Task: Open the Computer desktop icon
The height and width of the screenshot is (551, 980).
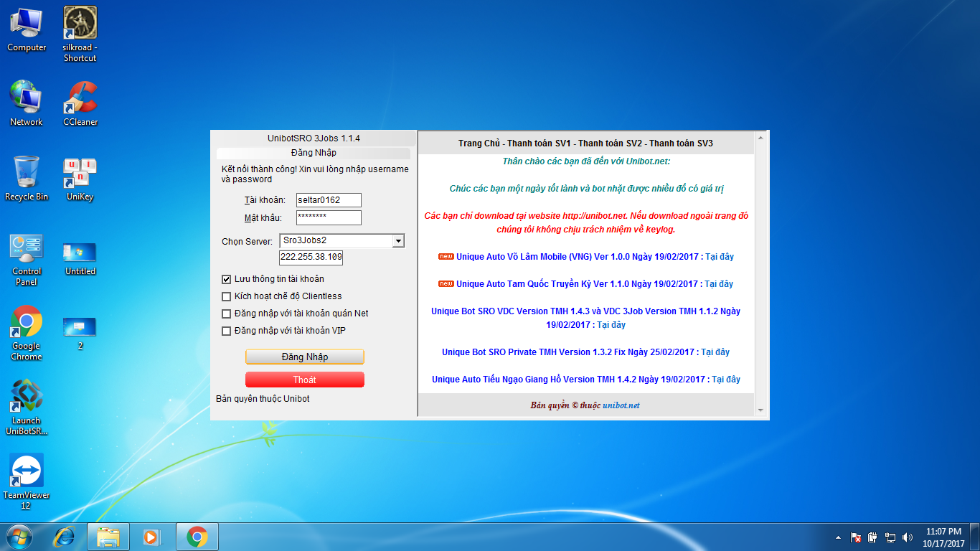Action: tap(27, 29)
